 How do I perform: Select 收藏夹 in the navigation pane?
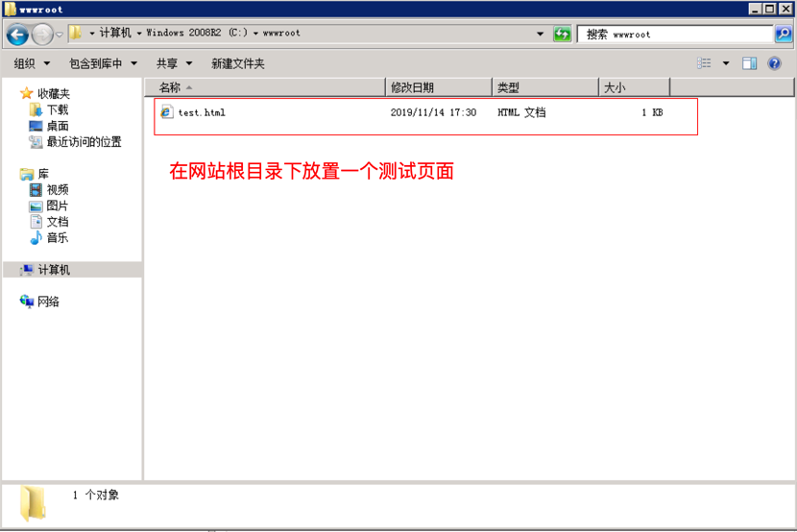pyautogui.click(x=54, y=93)
